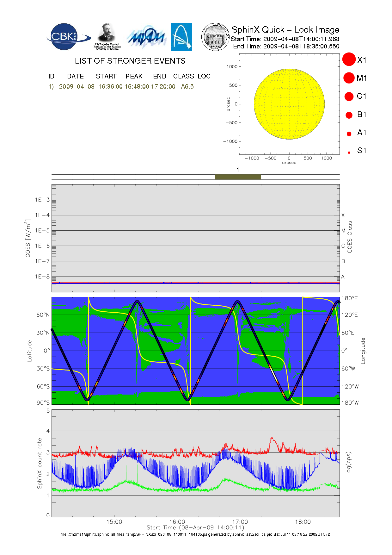The image size is (392, 555).
Task: Click the blue square comet logo
Action: tap(181, 37)
